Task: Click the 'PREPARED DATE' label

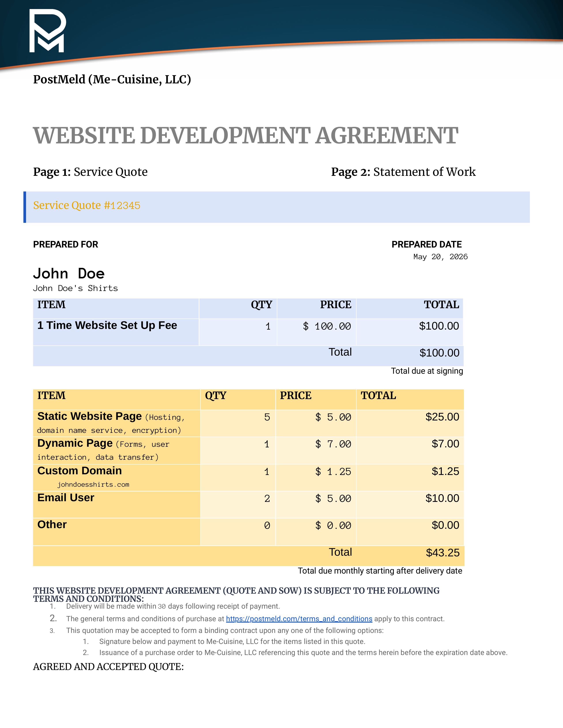Action: click(x=427, y=244)
